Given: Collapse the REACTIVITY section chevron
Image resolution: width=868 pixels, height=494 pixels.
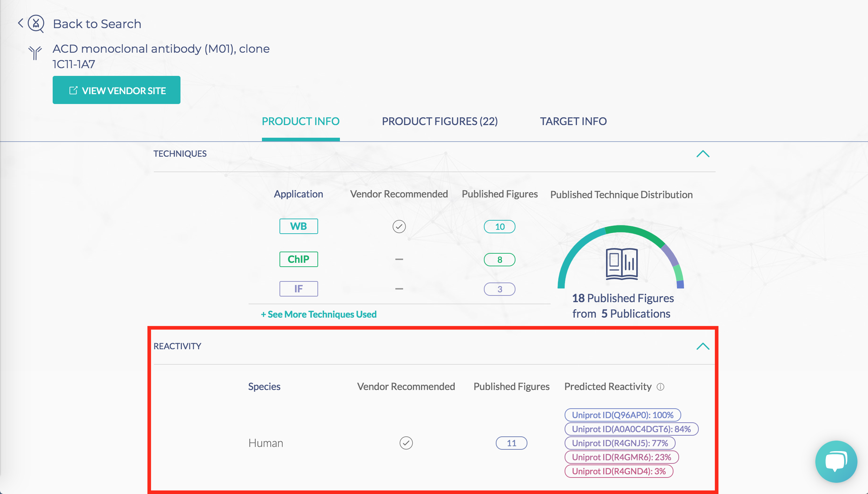Looking at the screenshot, I should (x=702, y=347).
